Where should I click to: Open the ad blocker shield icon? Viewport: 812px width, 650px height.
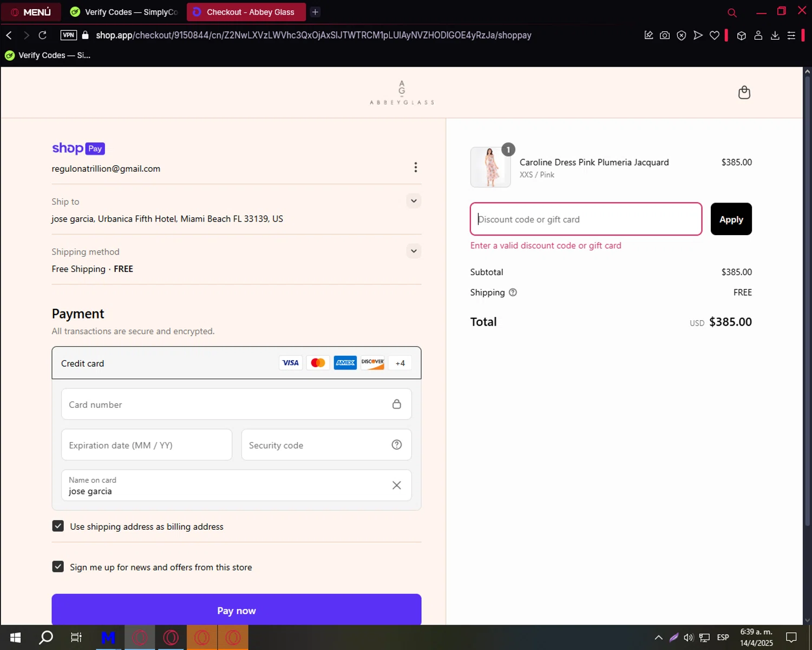click(x=682, y=35)
